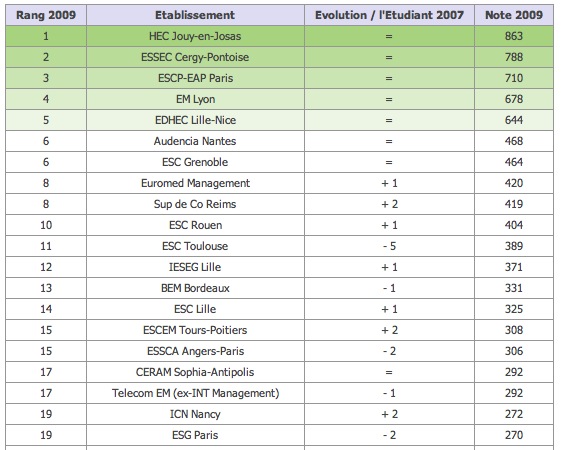Click ESSEC Cergy-Pontoise school name
This screenshot has width=564, height=450.
[x=195, y=57]
